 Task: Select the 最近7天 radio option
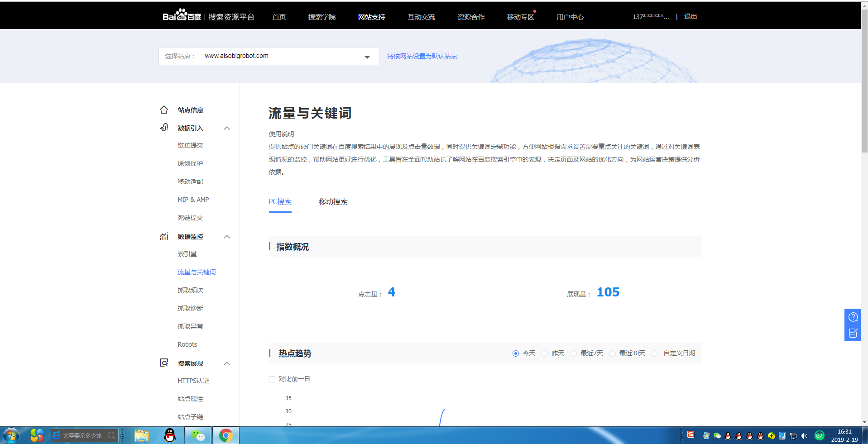tap(574, 353)
